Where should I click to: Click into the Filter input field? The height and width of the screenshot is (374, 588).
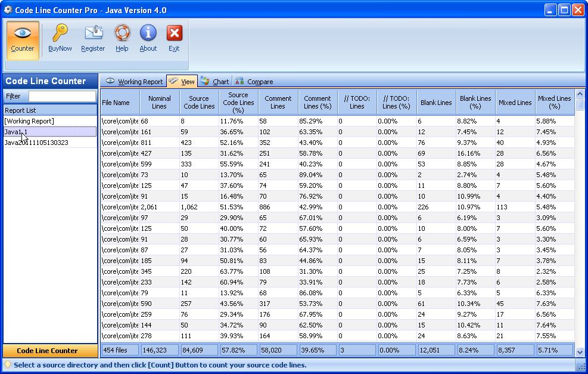point(62,96)
